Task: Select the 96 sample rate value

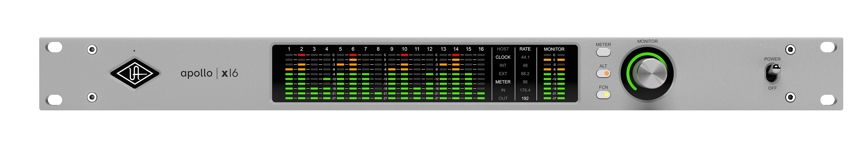Action: 525,82
